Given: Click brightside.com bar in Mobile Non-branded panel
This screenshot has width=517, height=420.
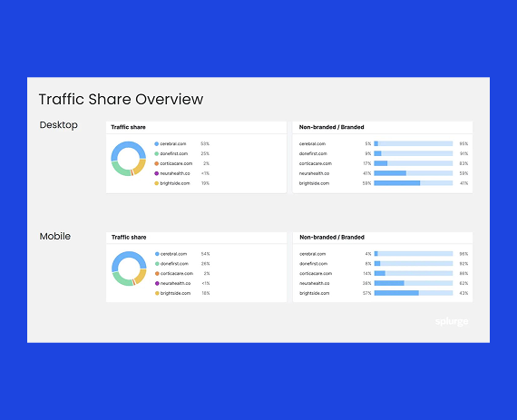Looking at the screenshot, I should click(x=414, y=293).
